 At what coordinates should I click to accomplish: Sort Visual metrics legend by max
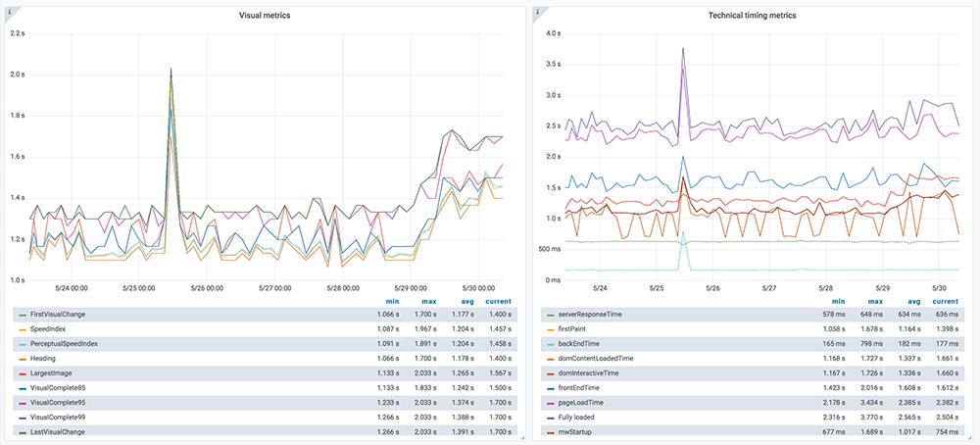point(429,301)
